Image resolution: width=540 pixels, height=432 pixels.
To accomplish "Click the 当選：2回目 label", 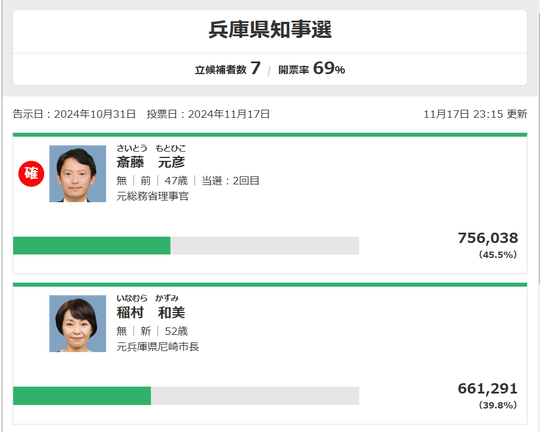I will [x=230, y=181].
